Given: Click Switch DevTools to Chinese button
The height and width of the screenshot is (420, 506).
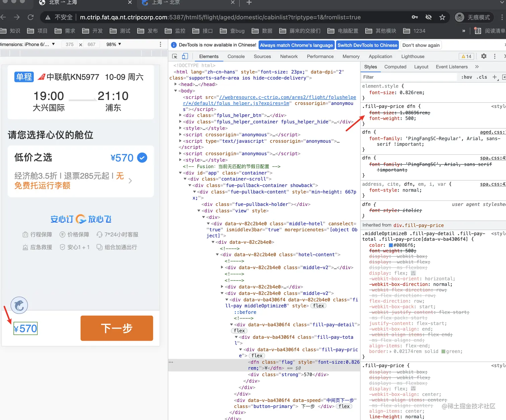Looking at the screenshot, I should [367, 45].
